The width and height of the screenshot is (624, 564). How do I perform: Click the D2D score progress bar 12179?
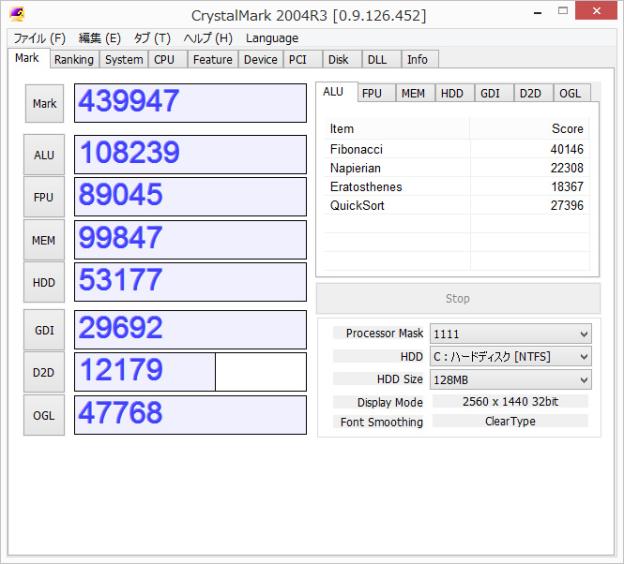[x=190, y=372]
